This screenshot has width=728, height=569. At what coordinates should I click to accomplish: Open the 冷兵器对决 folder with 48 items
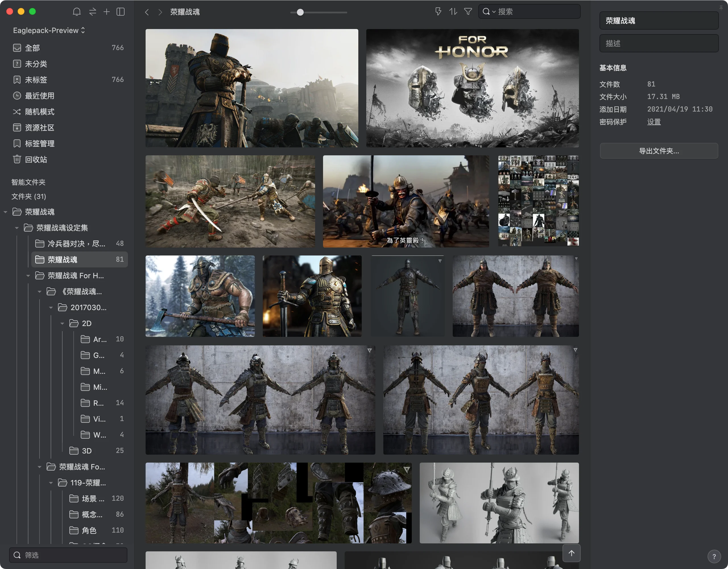79,244
